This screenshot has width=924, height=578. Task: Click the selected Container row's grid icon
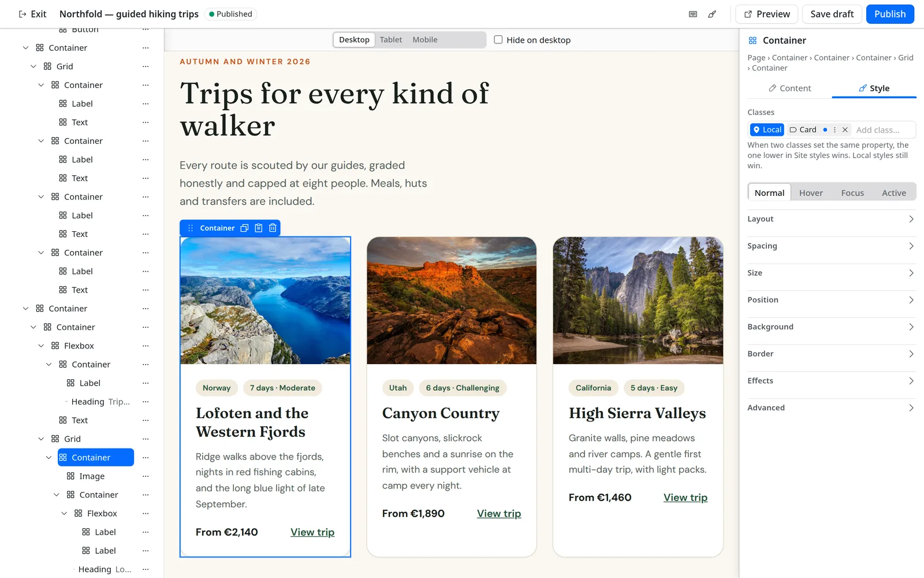63,457
